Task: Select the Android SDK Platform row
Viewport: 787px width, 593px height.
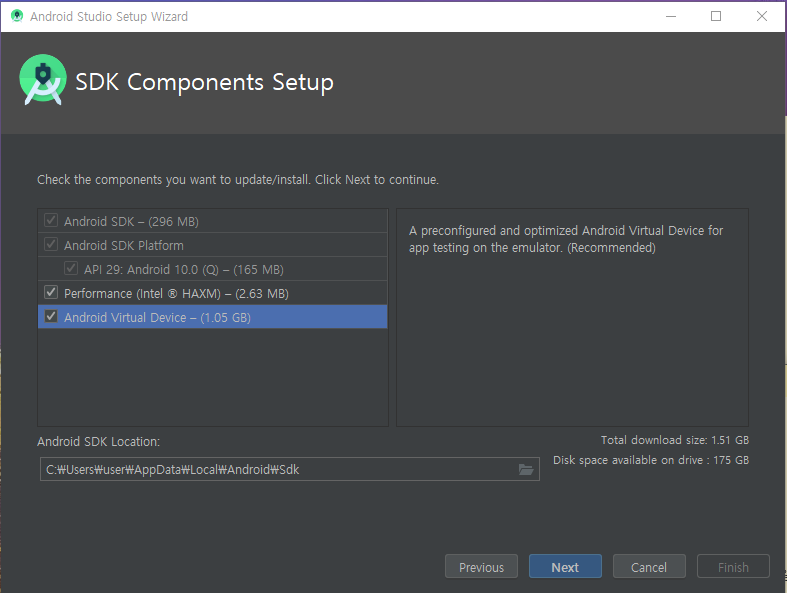Action: (212, 245)
